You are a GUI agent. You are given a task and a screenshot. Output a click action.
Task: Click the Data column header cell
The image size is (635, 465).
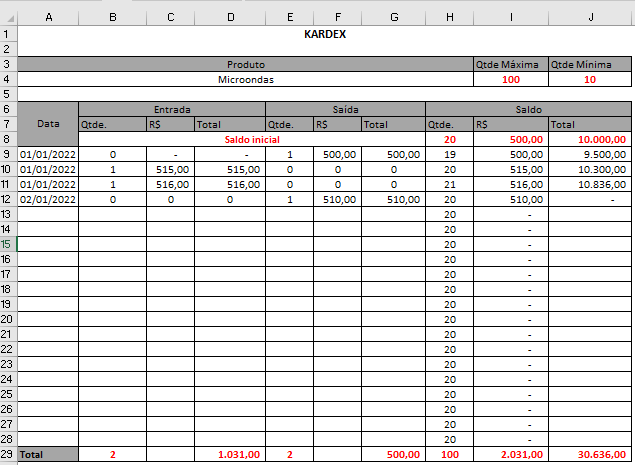pos(48,124)
